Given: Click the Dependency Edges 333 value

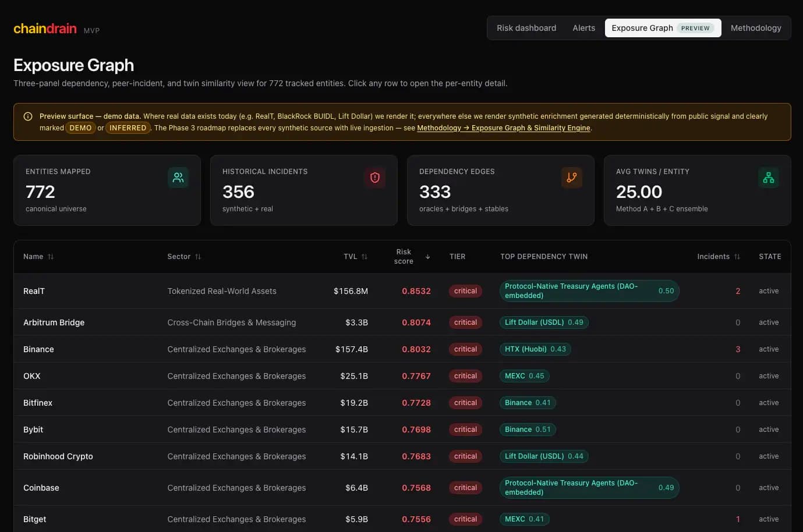Looking at the screenshot, I should pos(435,192).
